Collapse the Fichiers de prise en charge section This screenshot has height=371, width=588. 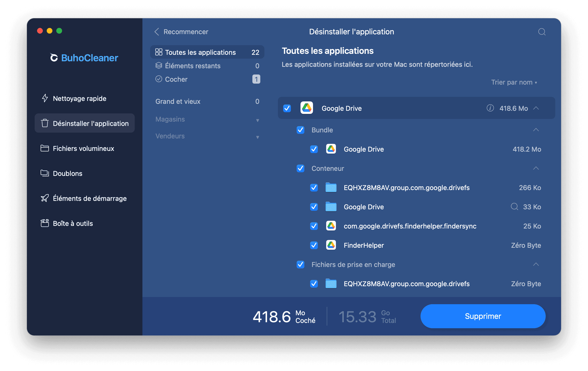536,264
